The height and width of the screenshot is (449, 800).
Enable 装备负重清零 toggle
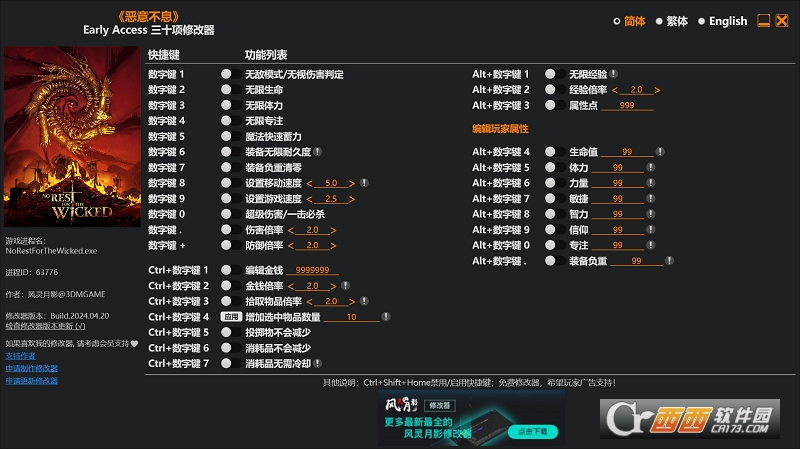231,167
